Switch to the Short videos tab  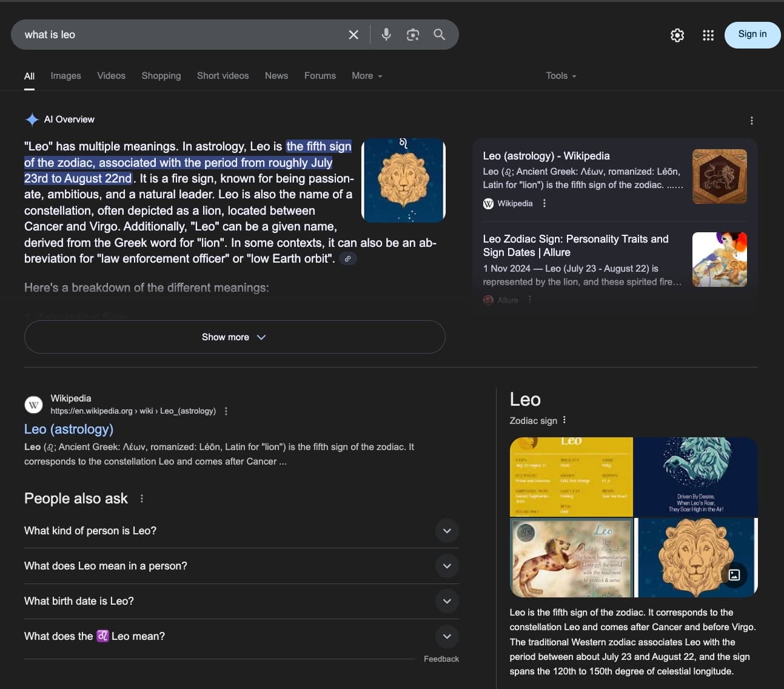[x=223, y=76]
